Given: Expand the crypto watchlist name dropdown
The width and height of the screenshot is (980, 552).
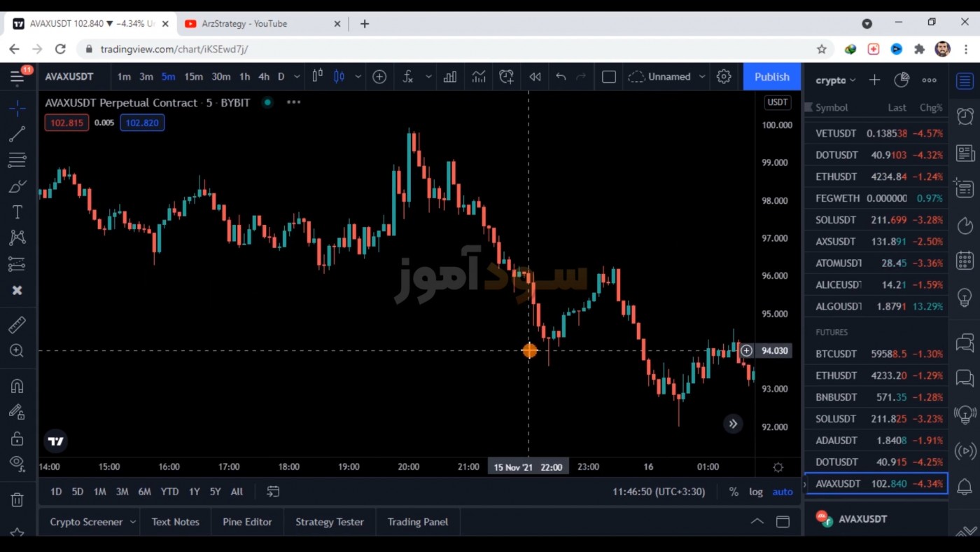Looking at the screenshot, I should click(x=836, y=81).
